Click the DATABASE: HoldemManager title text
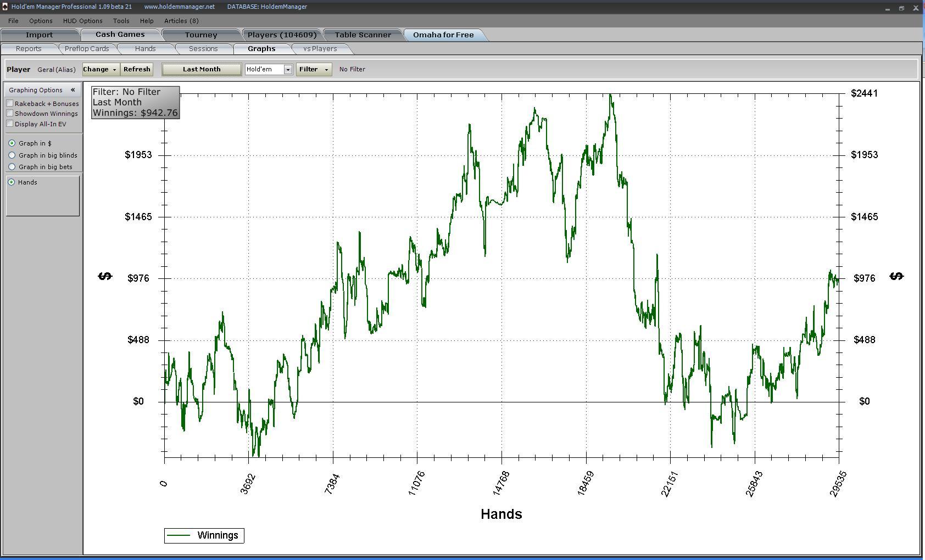This screenshot has width=925, height=560. coord(267,7)
